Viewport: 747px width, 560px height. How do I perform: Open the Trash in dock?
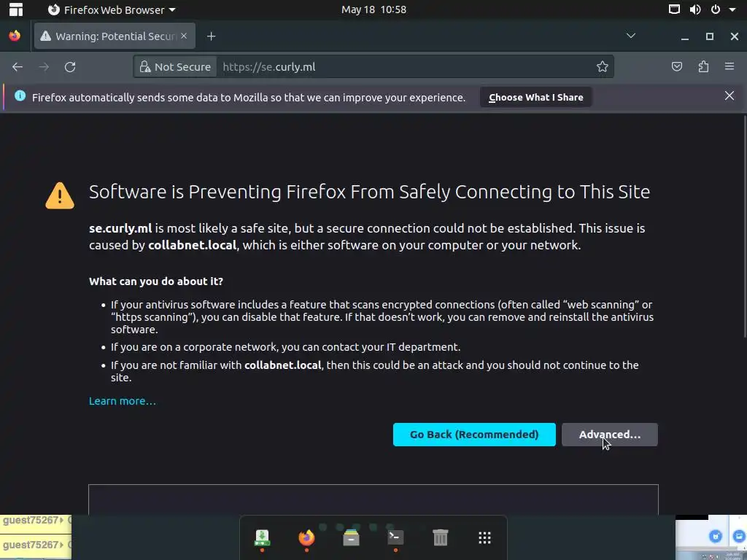[x=440, y=537]
